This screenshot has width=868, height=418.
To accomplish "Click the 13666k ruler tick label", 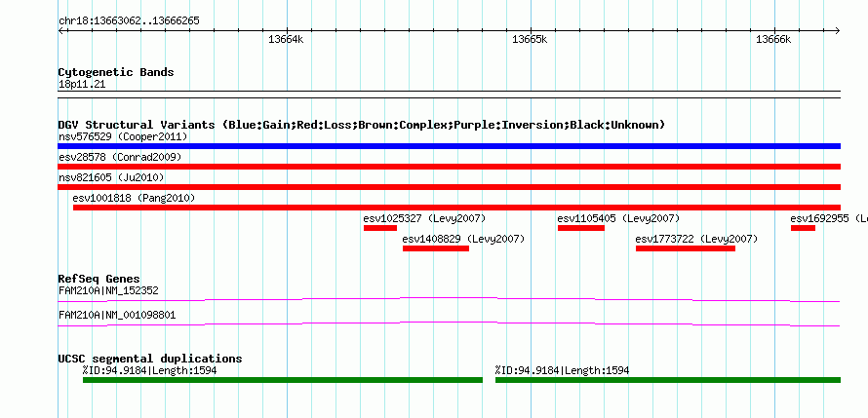I will click(774, 39).
